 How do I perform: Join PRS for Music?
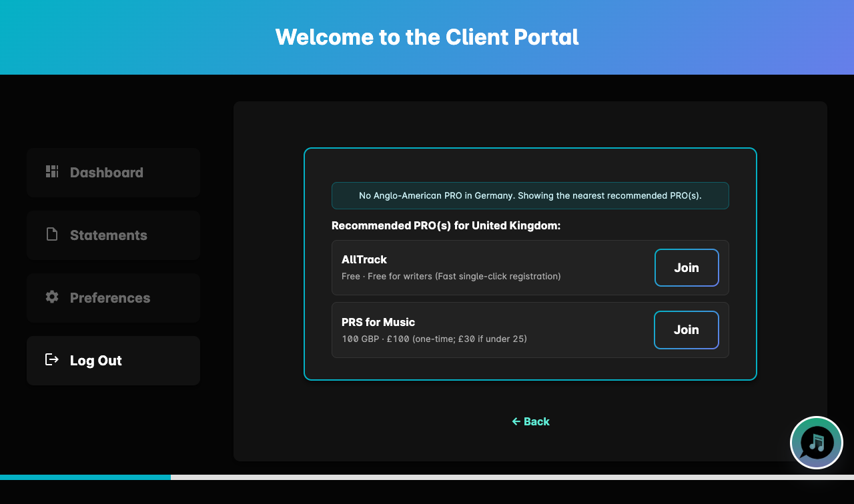[x=687, y=330]
